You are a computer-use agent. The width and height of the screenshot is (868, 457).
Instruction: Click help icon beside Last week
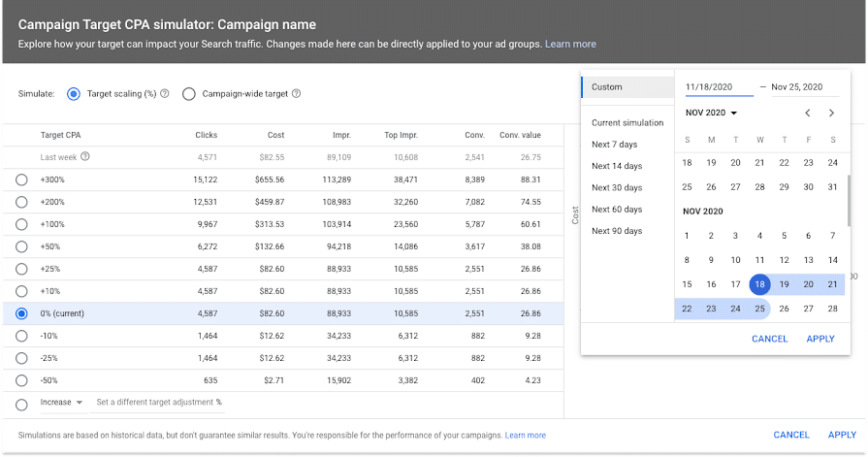pos(85,156)
